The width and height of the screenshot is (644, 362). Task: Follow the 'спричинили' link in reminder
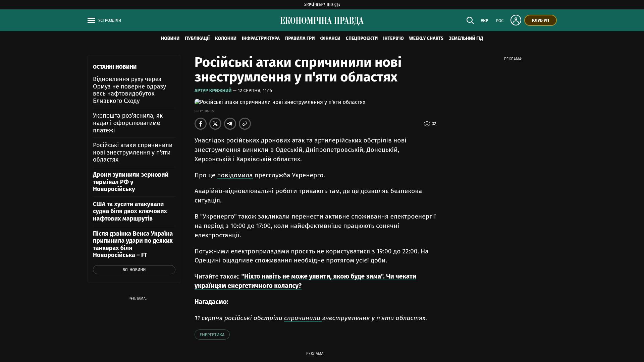pos(303,318)
